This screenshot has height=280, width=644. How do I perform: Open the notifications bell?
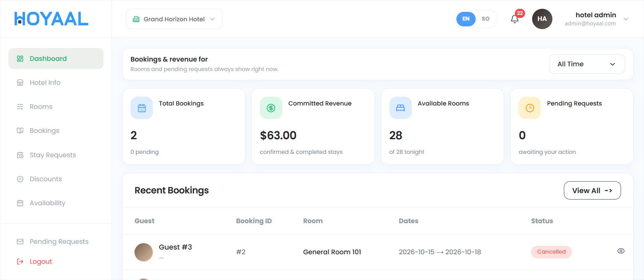(515, 19)
